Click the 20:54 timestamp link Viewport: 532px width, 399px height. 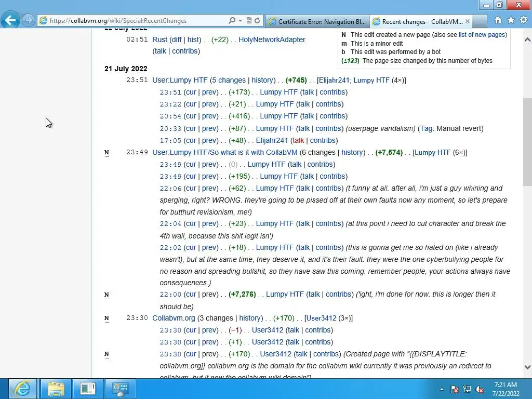click(170, 116)
